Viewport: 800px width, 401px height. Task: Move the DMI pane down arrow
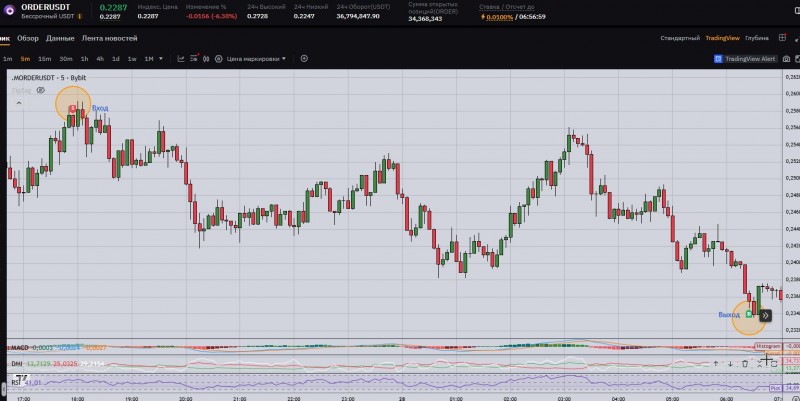[730, 364]
